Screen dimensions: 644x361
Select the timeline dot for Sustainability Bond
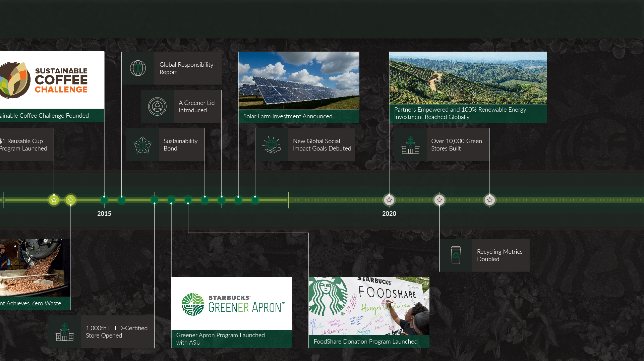point(205,200)
